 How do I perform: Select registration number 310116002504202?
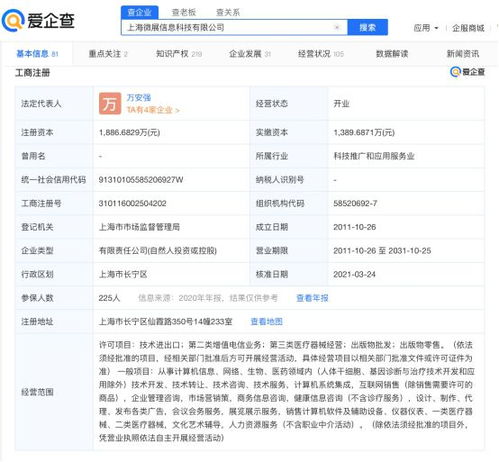[x=132, y=203]
